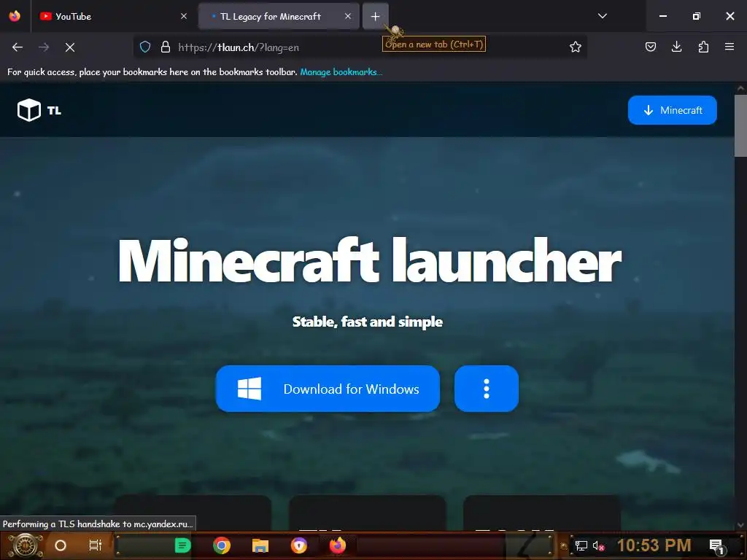This screenshot has height=560, width=747.
Task: Open the purple shield app on taskbar
Action: coord(298,545)
